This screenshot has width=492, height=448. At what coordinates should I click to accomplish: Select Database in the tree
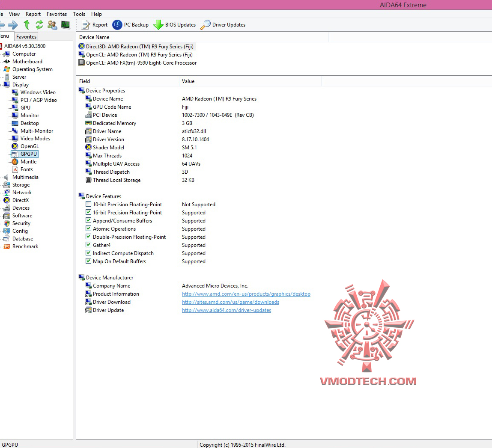23,239
